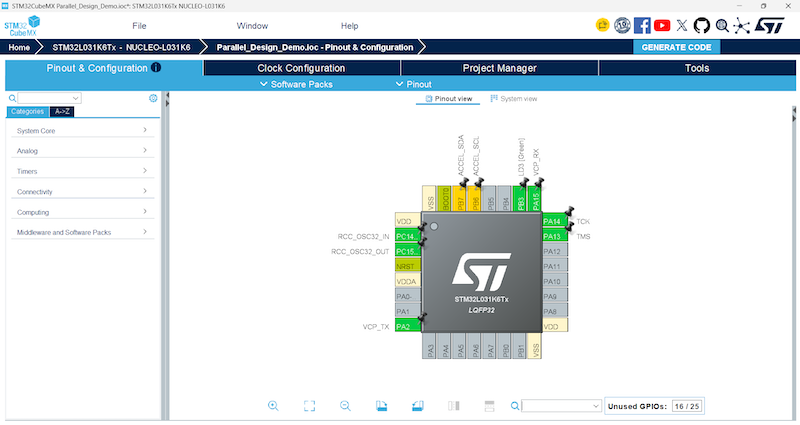Click the PB3 pin on the chip
Screen dimensions: 800x425
coord(520,199)
